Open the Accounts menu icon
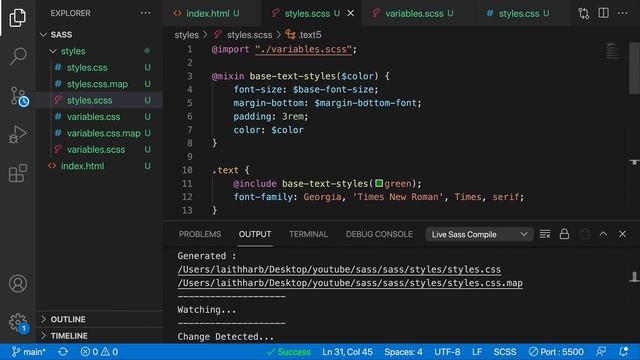This screenshot has height=360, width=640. click(x=18, y=283)
